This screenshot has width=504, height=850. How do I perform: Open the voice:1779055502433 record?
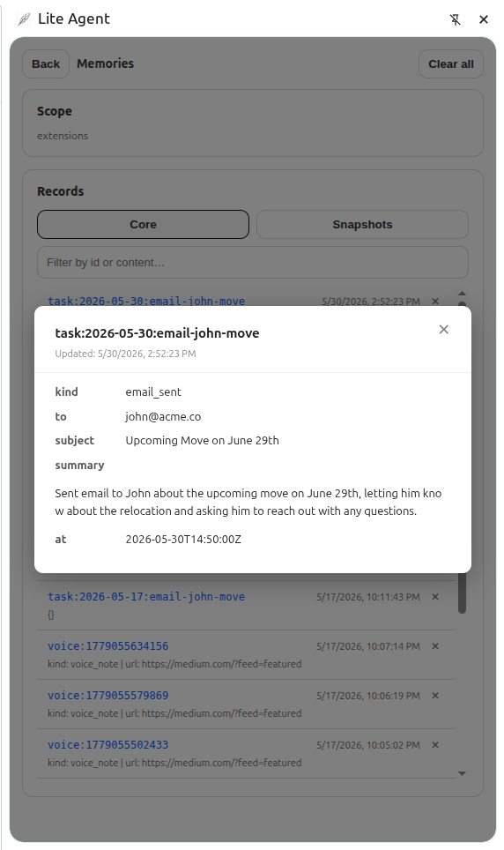coord(107,745)
